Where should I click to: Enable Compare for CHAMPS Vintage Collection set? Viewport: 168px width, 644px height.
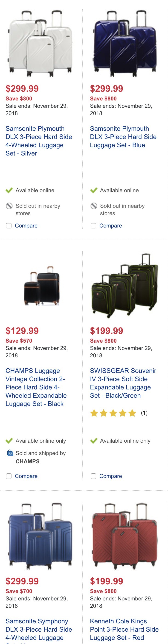coord(9,476)
